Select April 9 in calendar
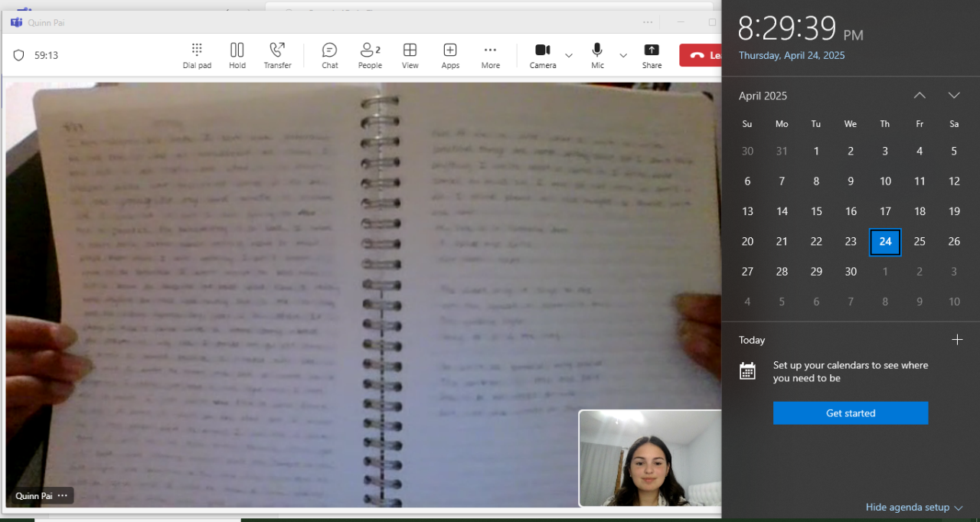The height and width of the screenshot is (522, 980). tap(851, 181)
